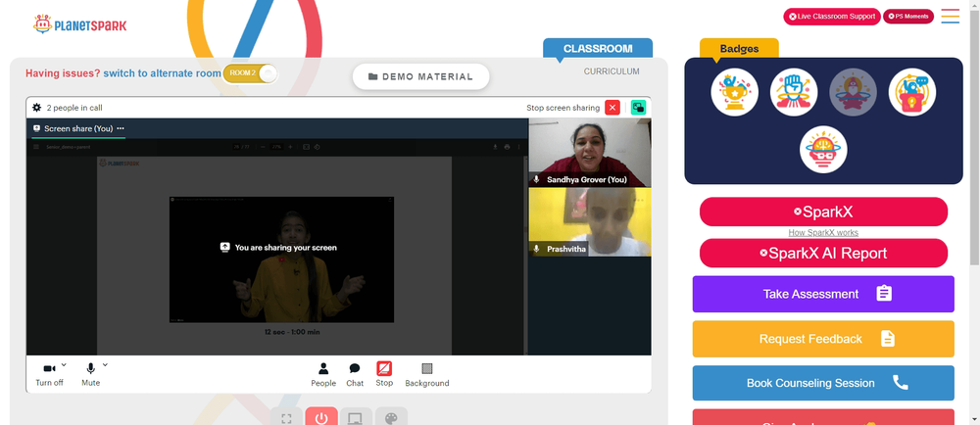
Task: Open the color palette icon
Action: (391, 417)
